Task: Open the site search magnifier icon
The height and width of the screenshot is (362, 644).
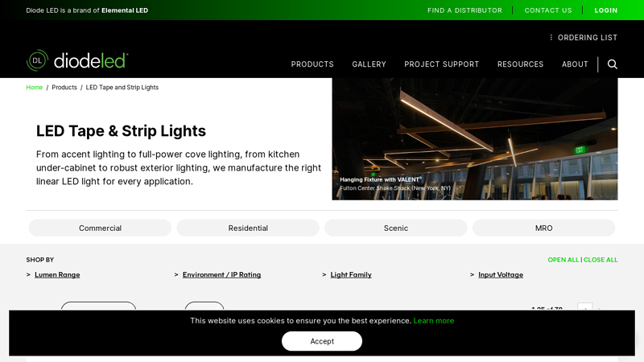Action: 612,64
